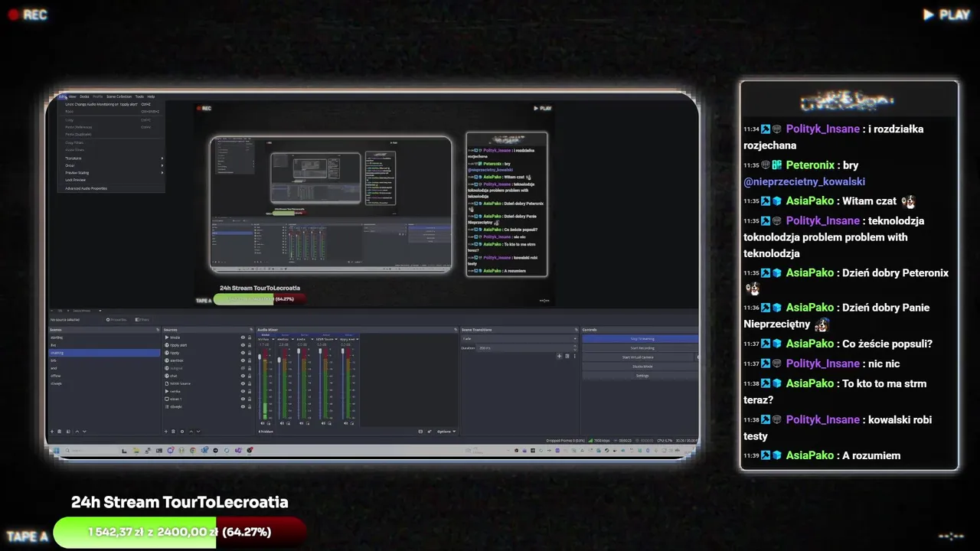Open File Explorer in captured taskbar
Screen dimensions: 980x551
click(x=136, y=450)
